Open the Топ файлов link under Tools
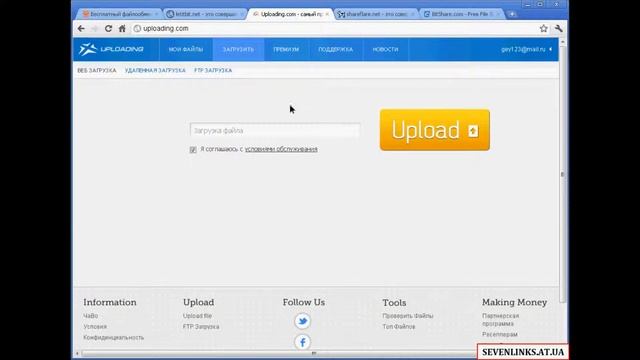The width and height of the screenshot is (640, 360). [399, 327]
